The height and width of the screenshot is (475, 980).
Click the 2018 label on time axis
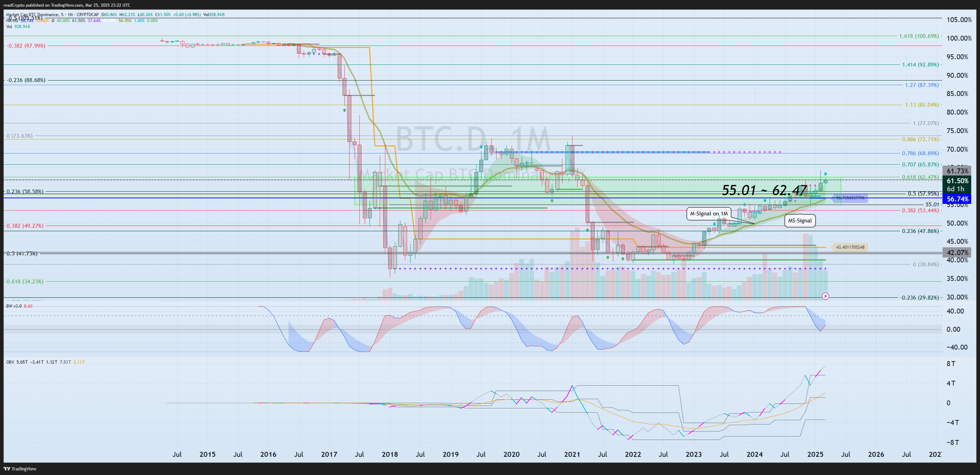tap(390, 454)
